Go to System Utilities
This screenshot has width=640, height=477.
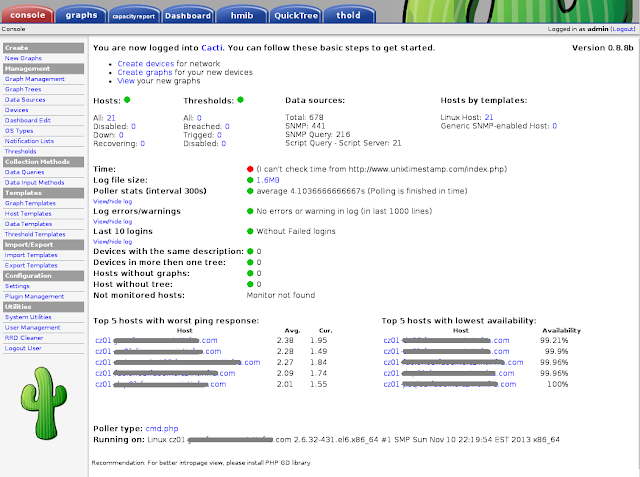(28, 317)
